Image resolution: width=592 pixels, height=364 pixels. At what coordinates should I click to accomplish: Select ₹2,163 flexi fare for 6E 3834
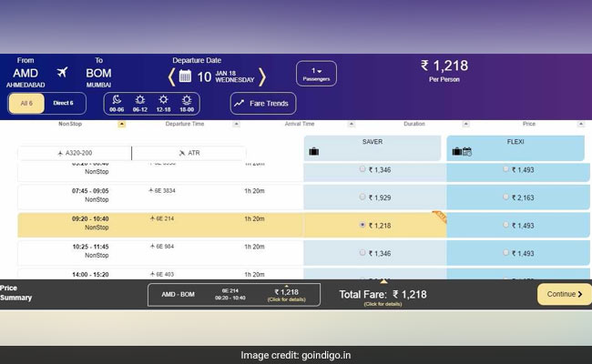505,197
